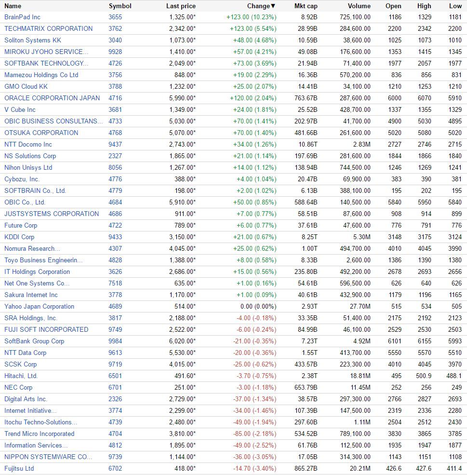The height and width of the screenshot is (476, 467).
Task: Open SoftBank Group Corp link
Action: coord(34,341)
